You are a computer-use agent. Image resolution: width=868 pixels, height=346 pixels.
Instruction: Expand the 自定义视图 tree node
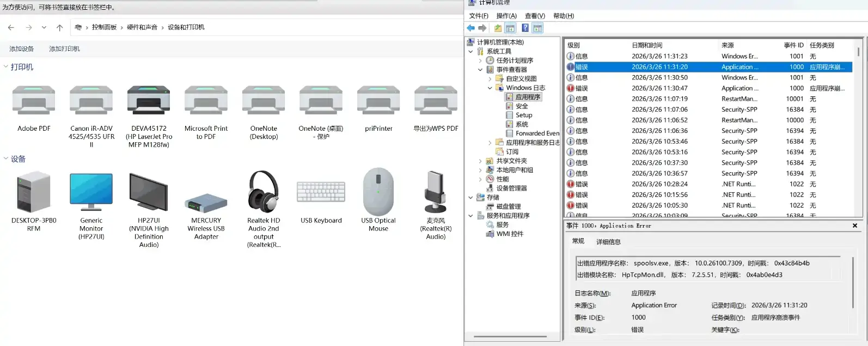[490, 79]
